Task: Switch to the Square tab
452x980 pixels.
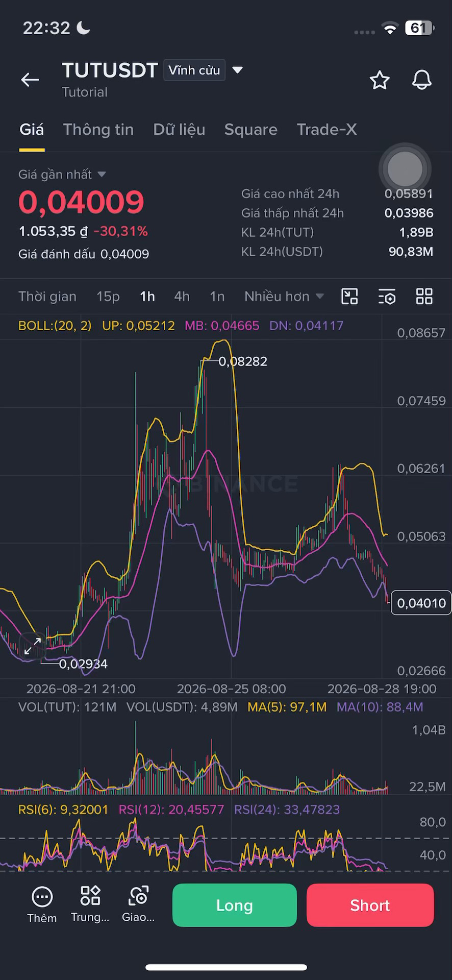Action: point(251,130)
